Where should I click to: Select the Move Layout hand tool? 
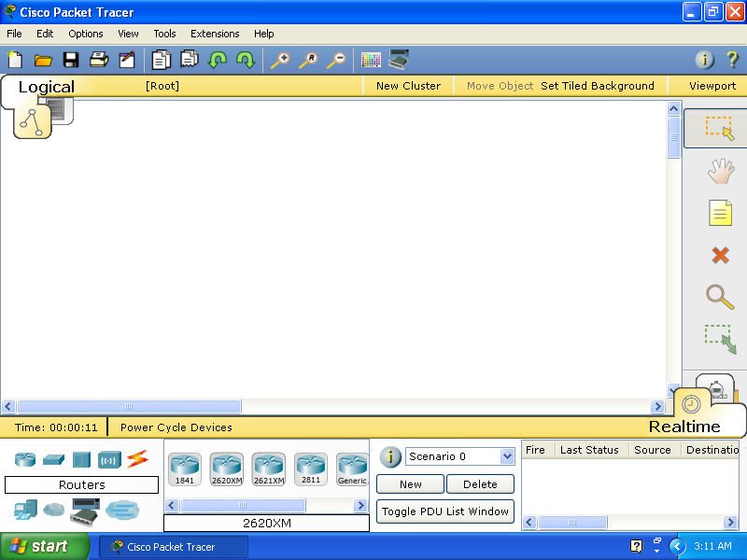720,171
